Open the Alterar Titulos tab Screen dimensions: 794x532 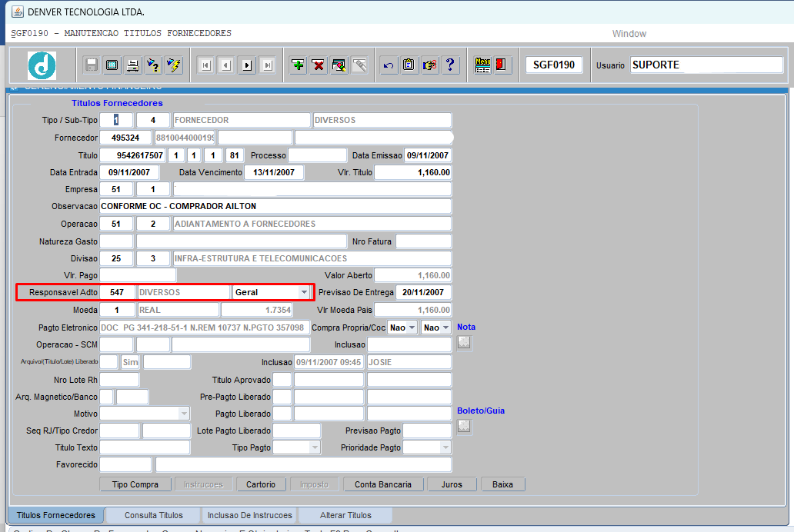point(345,515)
